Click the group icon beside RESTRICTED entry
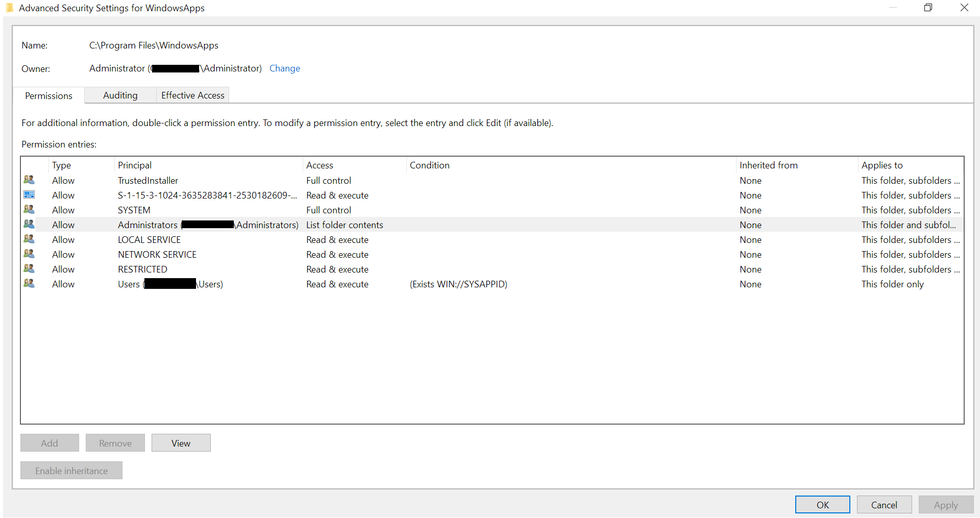This screenshot has height=518, width=980. coord(29,268)
